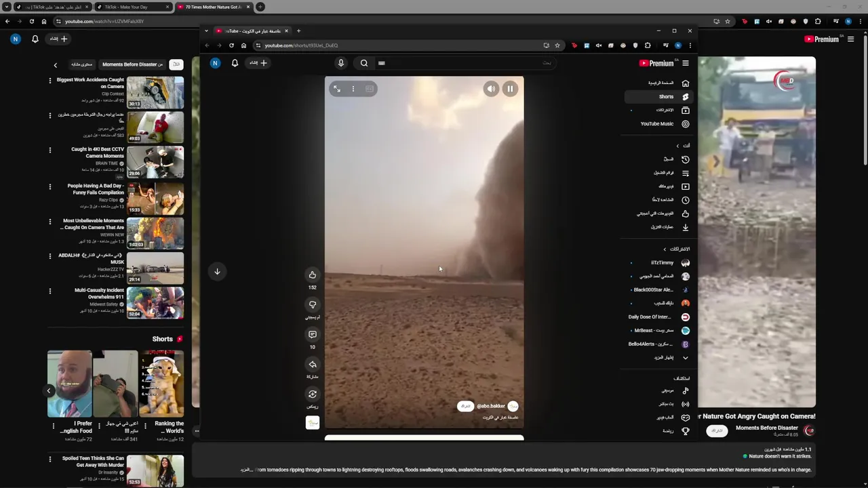Open Daily Dose Of Internet subscription

660,317
